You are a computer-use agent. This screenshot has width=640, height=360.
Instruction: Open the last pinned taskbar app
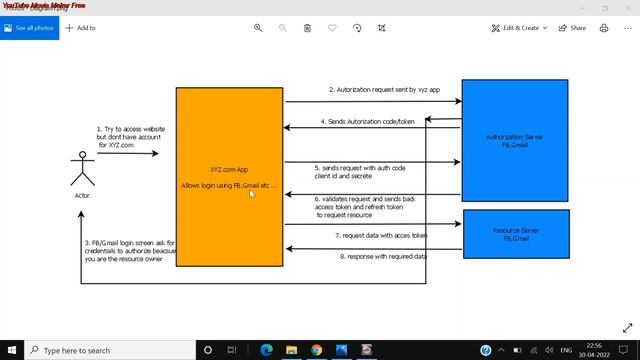[x=367, y=350]
